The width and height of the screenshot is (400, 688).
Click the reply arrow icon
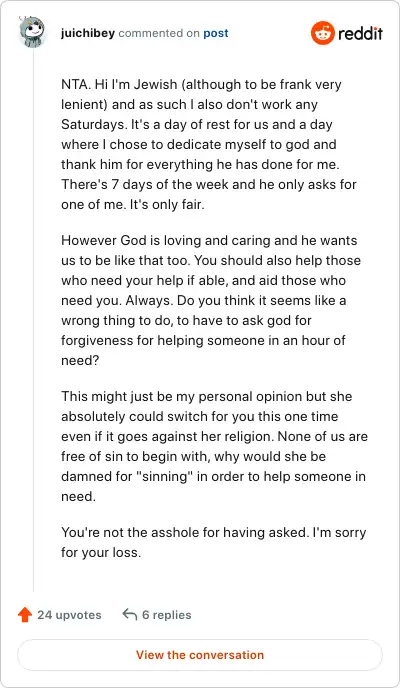coord(129,614)
